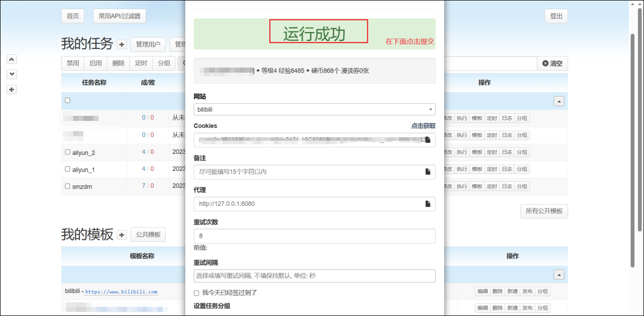
Task: Select the smzdm task checkbox
Action: (x=68, y=186)
